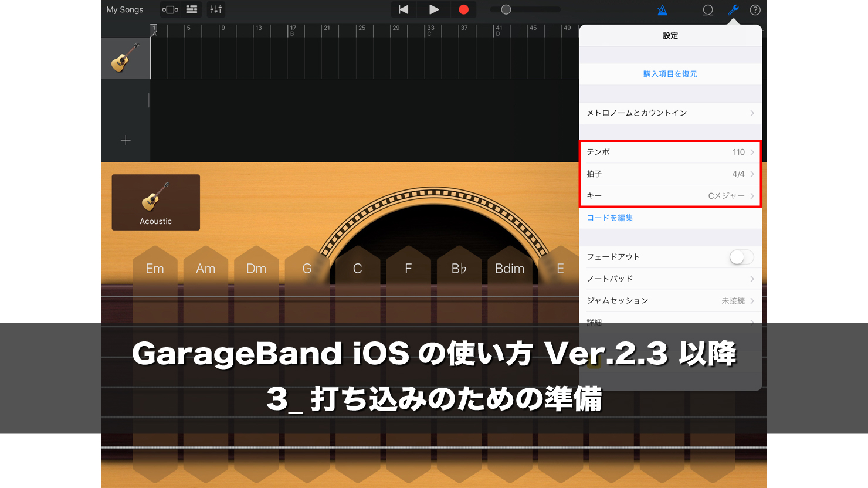Image resolution: width=868 pixels, height=488 pixels.
Task: Close settings via the wrench icon
Action: (x=733, y=10)
